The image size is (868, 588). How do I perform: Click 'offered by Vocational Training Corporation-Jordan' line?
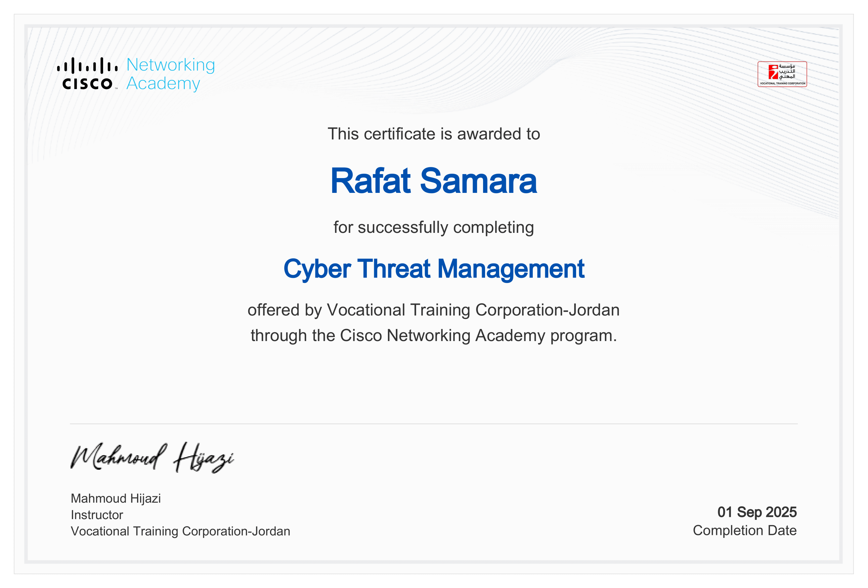(x=433, y=310)
